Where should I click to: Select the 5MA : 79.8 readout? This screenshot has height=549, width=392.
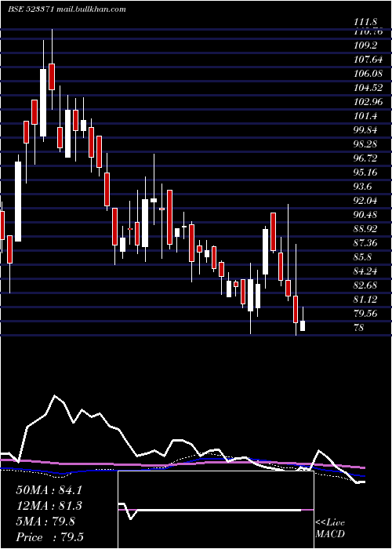click(45, 522)
